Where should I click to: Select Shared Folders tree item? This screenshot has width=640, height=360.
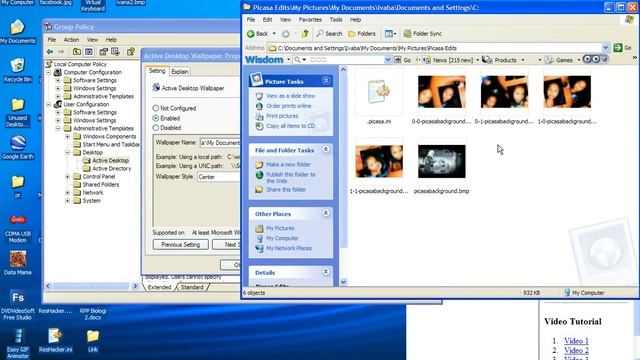pyautogui.click(x=96, y=184)
